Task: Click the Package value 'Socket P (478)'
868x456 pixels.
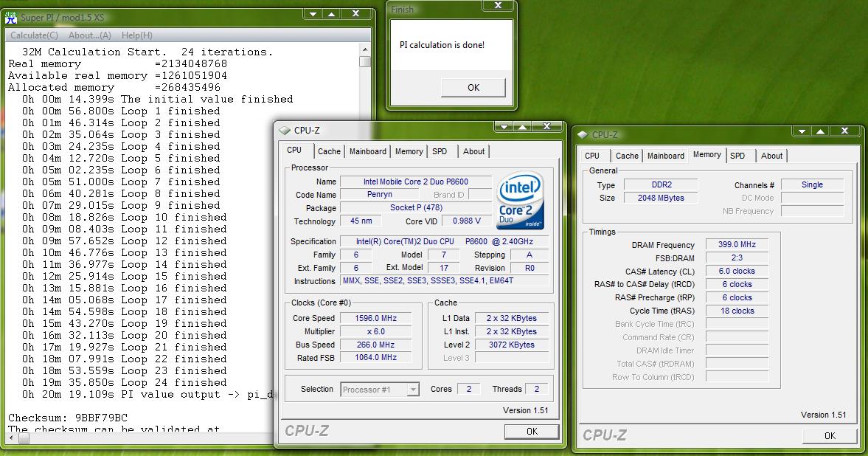Action: (416, 208)
